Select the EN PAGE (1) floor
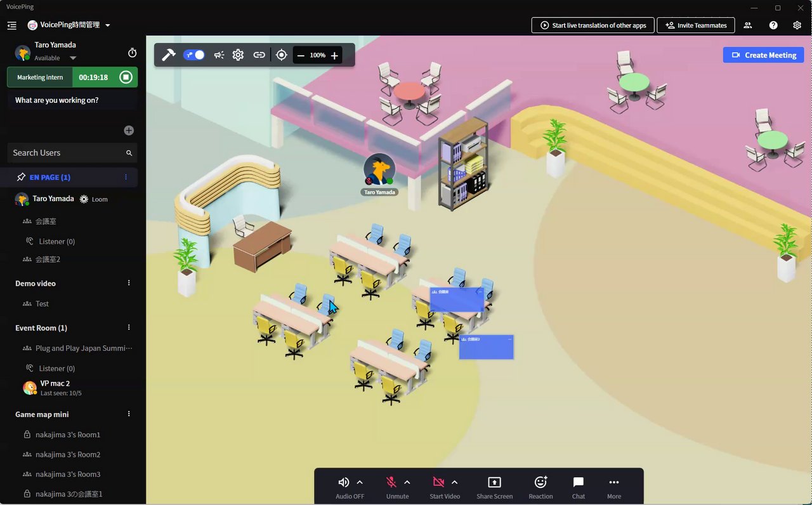Screen dimensions: 812x505 point(50,177)
